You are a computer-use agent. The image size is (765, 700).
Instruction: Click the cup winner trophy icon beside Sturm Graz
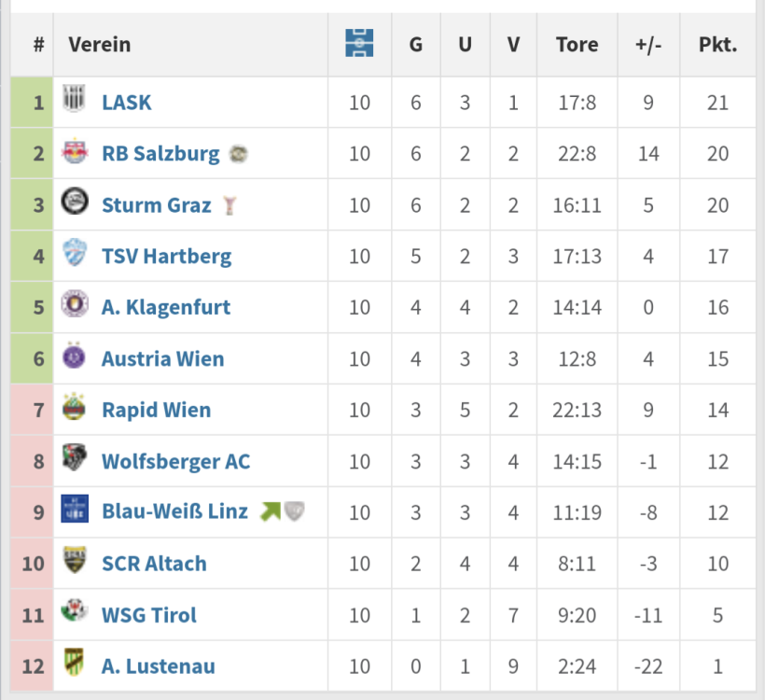tap(229, 205)
